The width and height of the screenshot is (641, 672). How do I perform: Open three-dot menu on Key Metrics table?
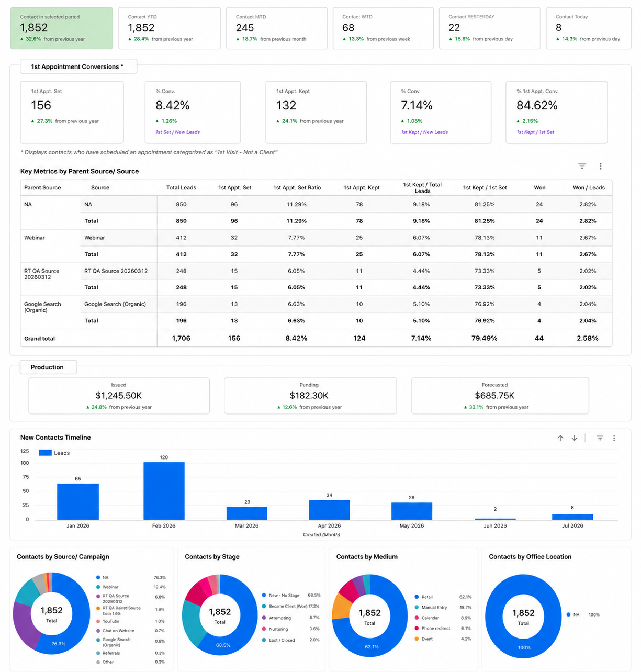coord(601,166)
